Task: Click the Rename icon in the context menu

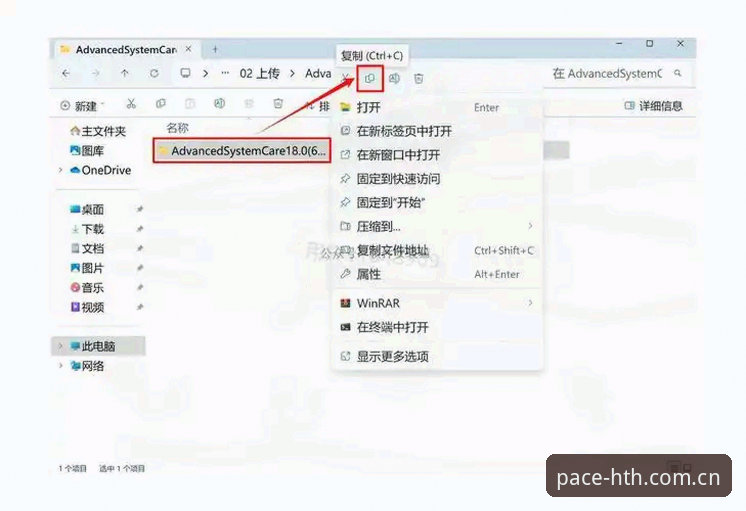Action: click(x=394, y=79)
